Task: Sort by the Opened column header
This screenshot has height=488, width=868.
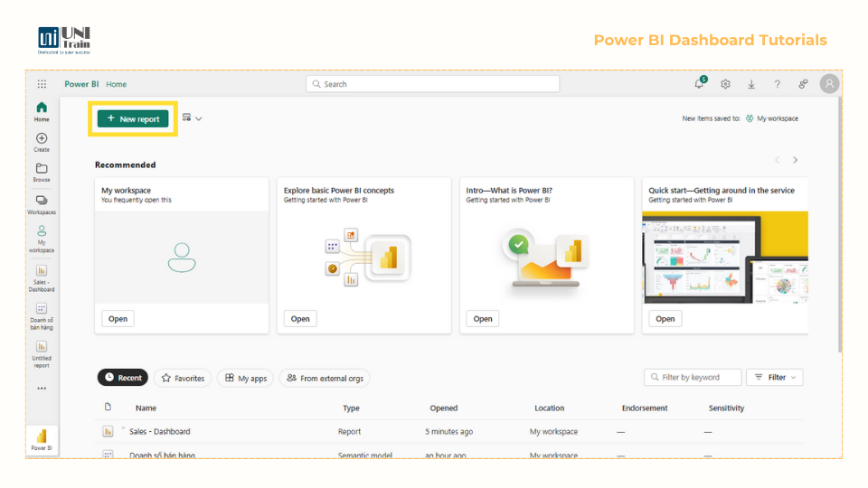Action: [x=444, y=408]
